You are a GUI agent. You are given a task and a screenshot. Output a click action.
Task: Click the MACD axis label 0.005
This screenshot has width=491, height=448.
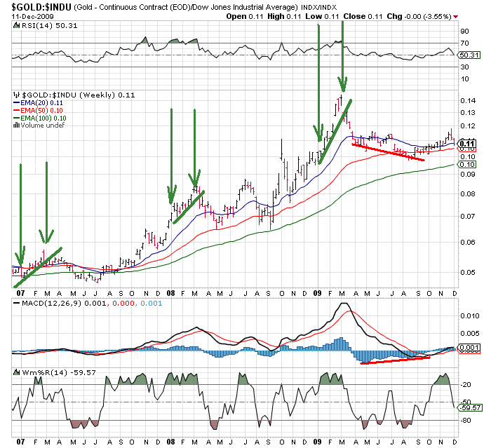click(x=470, y=334)
